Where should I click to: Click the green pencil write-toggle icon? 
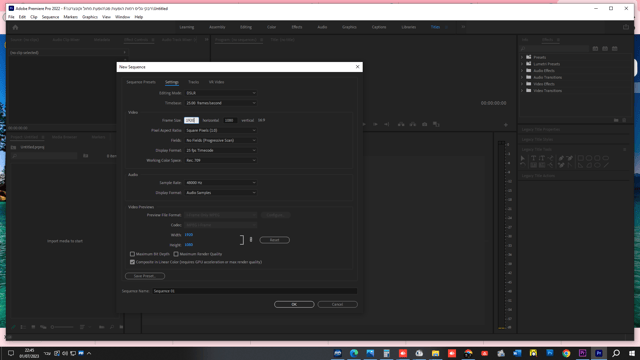(x=13, y=327)
